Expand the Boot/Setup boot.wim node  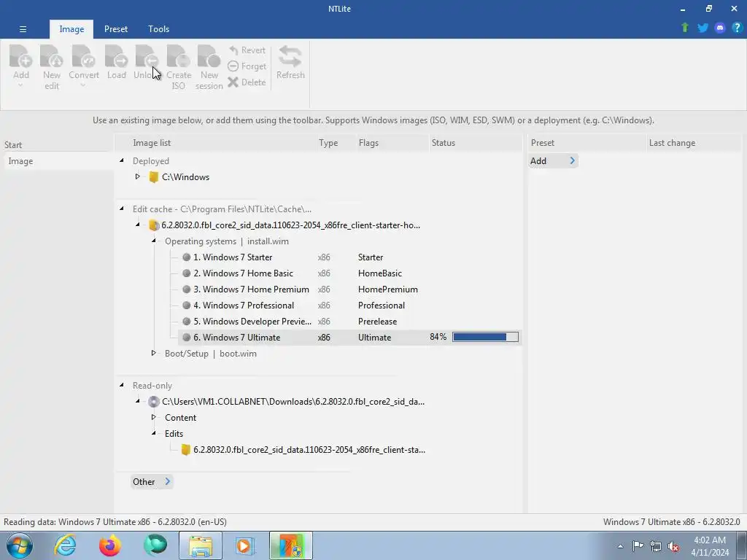(153, 354)
